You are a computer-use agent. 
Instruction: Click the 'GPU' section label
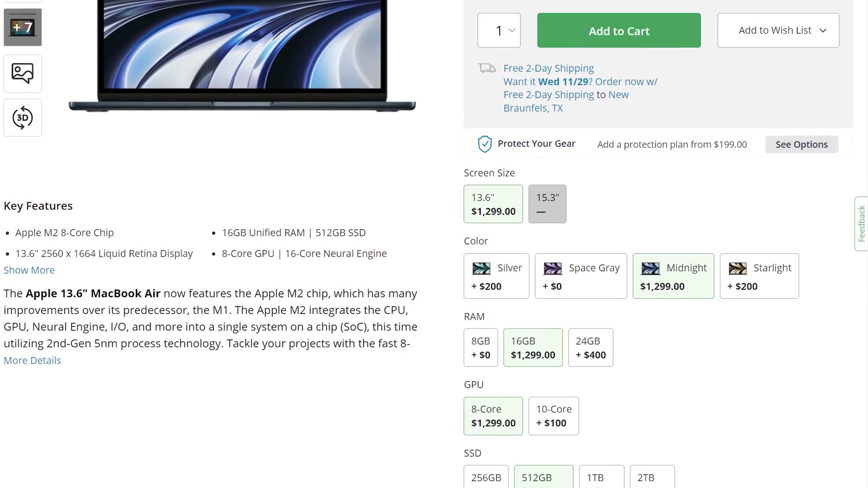click(x=473, y=385)
